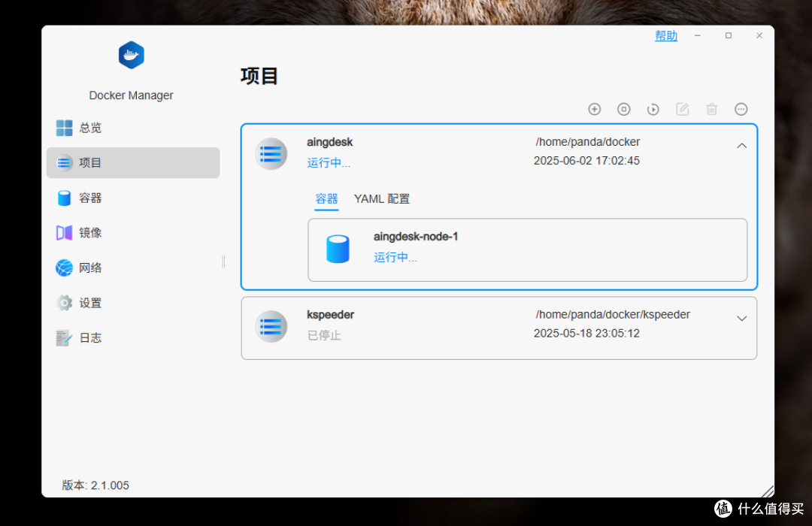Click the 运行中 status of aingdesk-node-1
Screen dimensions: 812x526
[395, 257]
